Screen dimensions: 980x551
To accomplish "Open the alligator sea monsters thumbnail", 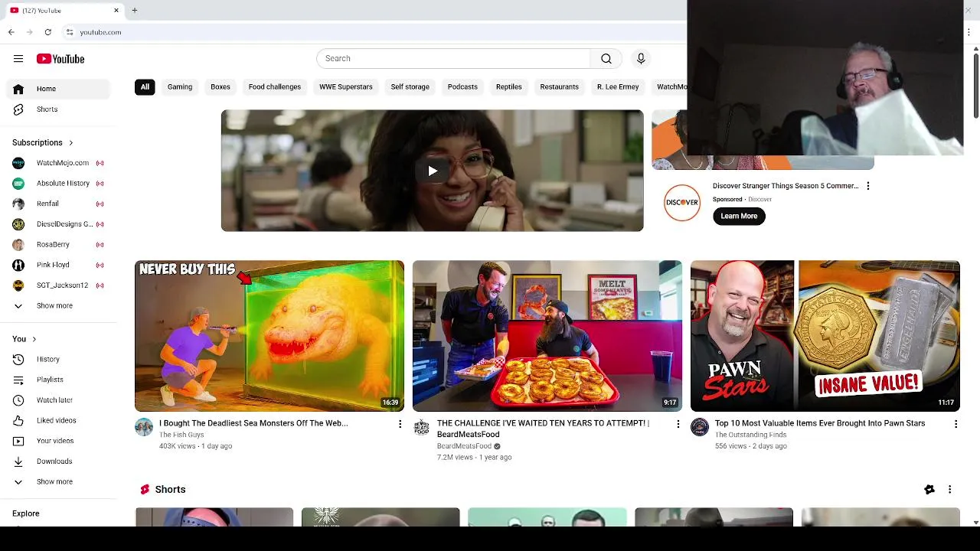I will pos(269,336).
